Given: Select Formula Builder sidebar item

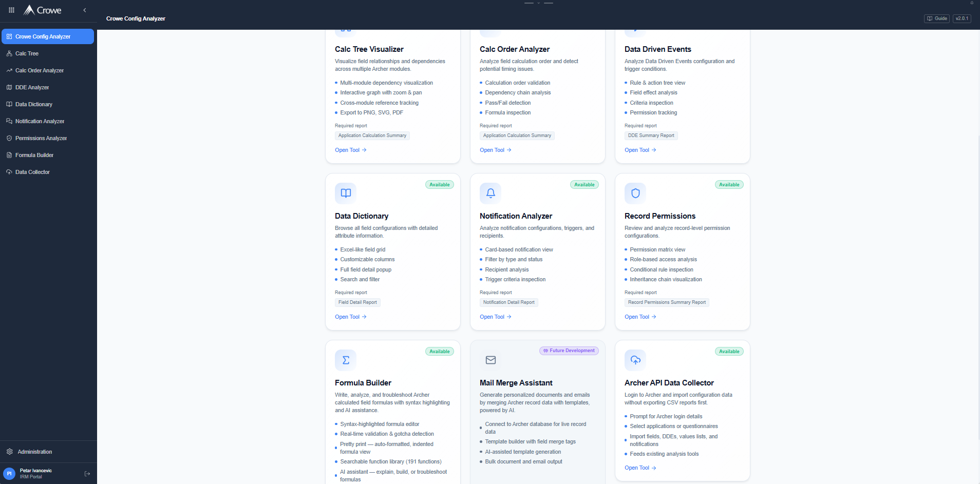Looking at the screenshot, I should (48, 155).
